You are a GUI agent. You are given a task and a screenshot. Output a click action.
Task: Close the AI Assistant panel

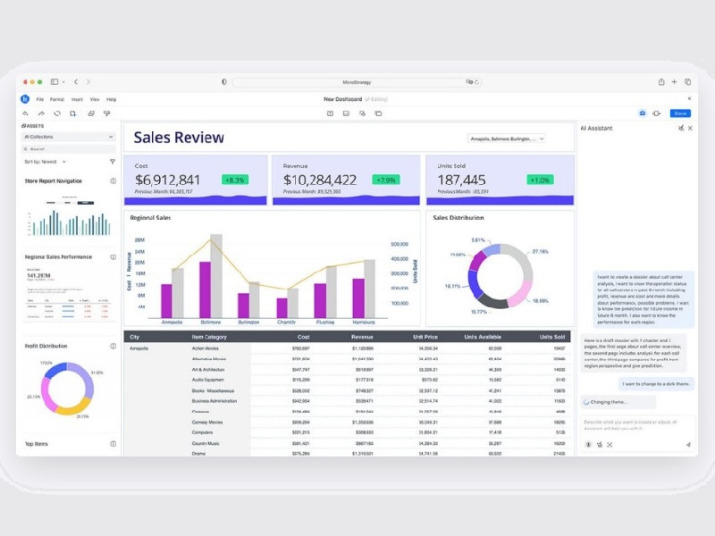pyautogui.click(x=690, y=128)
